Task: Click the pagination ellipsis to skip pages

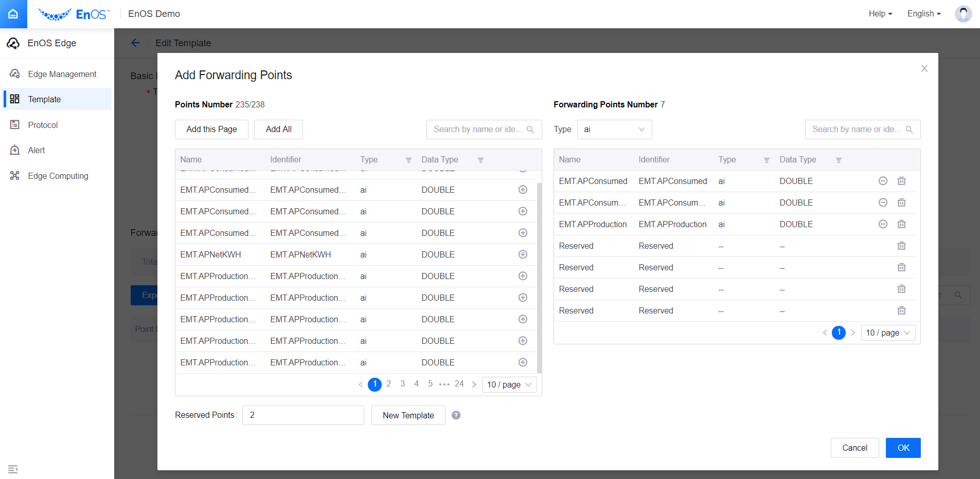Action: pyautogui.click(x=444, y=384)
